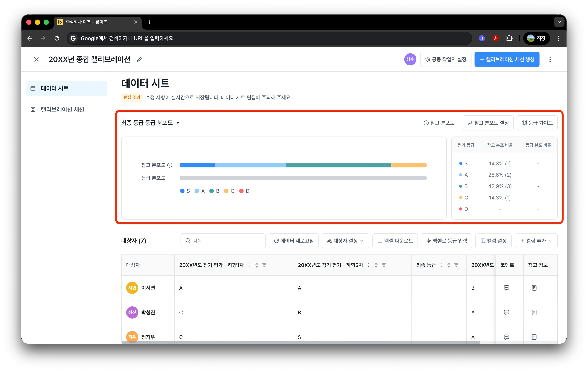Sort the 하향1차 column with the sort arrows
Image resolution: width=588 pixels, height=372 pixels.
coord(256,265)
